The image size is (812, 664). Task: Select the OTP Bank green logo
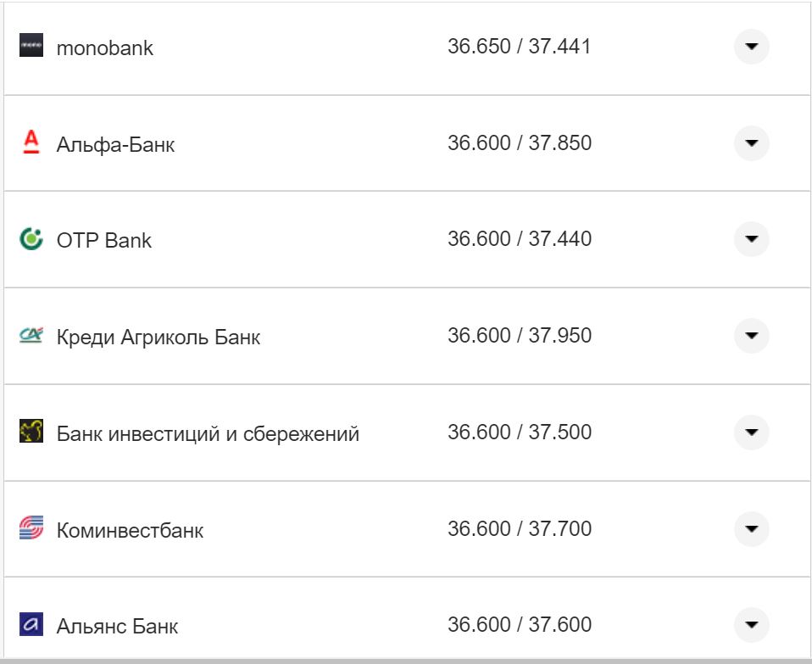[32, 239]
